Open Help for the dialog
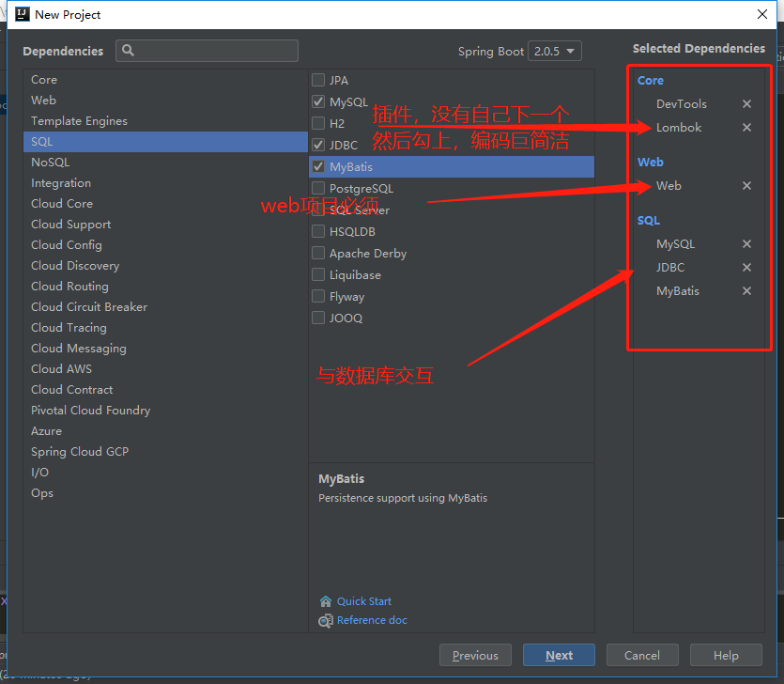784x684 pixels. [726, 655]
